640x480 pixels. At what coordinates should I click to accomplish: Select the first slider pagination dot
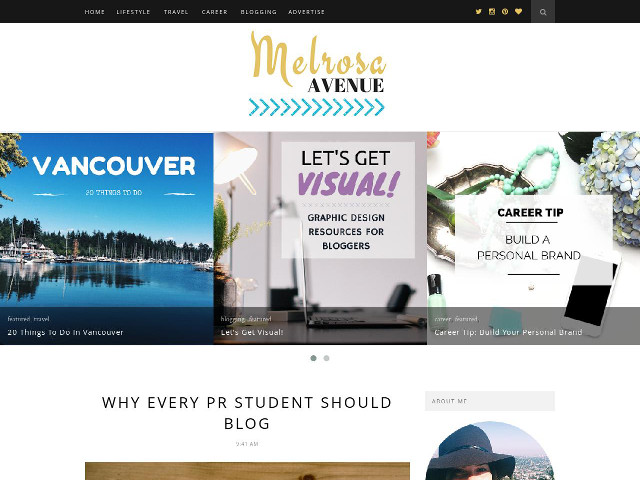coord(313,358)
